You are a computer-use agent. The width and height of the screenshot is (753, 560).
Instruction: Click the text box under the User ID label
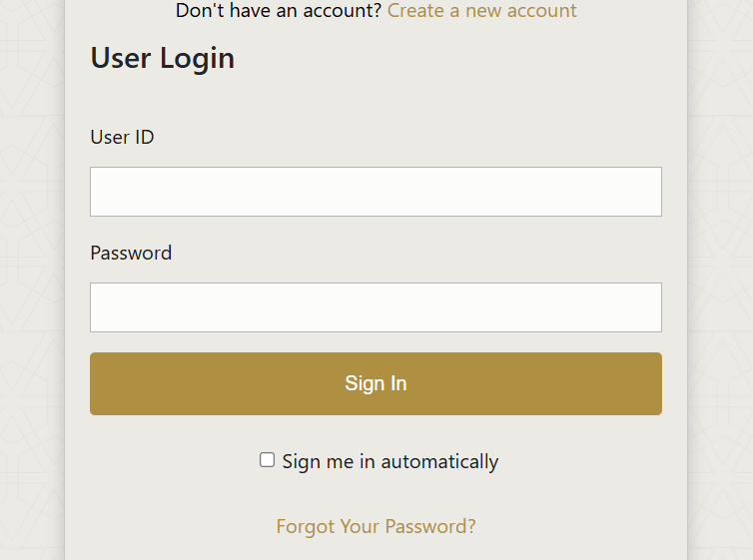376,192
